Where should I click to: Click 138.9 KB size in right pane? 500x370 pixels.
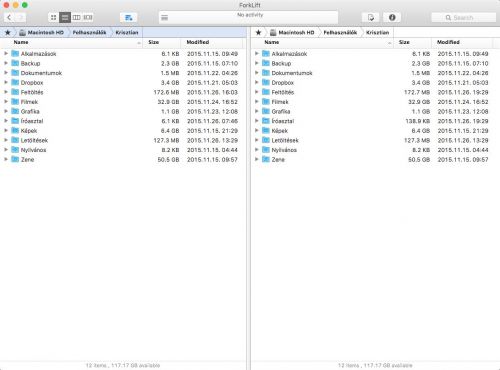[x=417, y=121]
